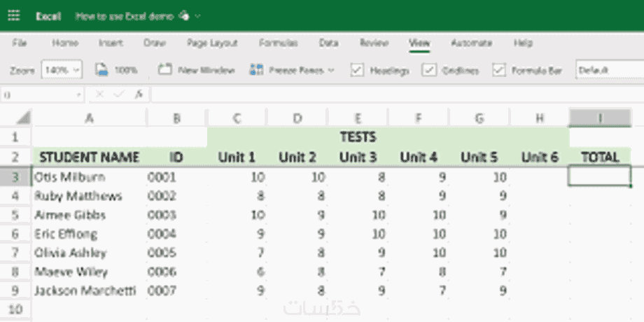Click the Unit 3 header cell
This screenshot has height=322, width=644.
(358, 157)
